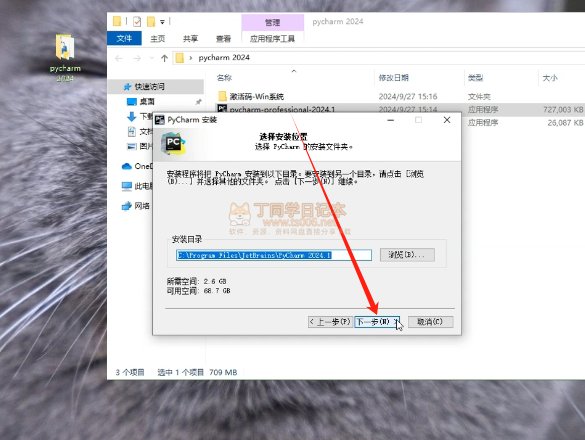The width and height of the screenshot is (585, 440).
Task: Click the 下一步(N) button in installer
Action: 377,322
